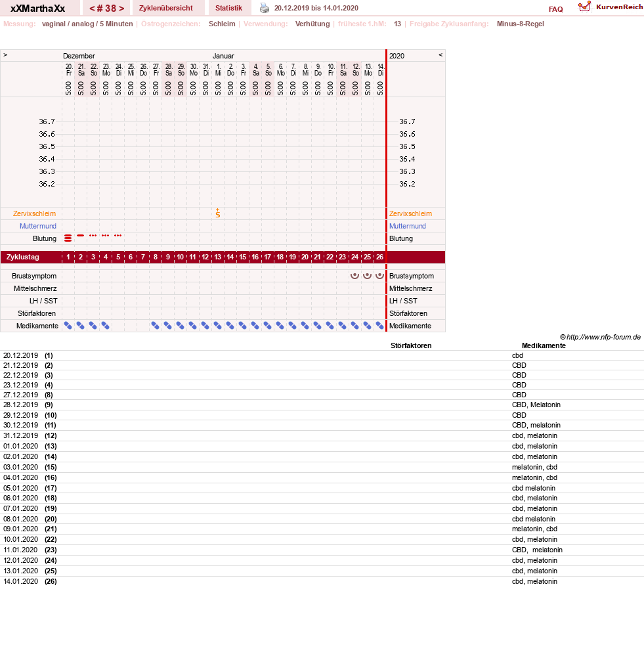
Task: Click the medication pill icon on cycle day 1
Action: click(68, 325)
